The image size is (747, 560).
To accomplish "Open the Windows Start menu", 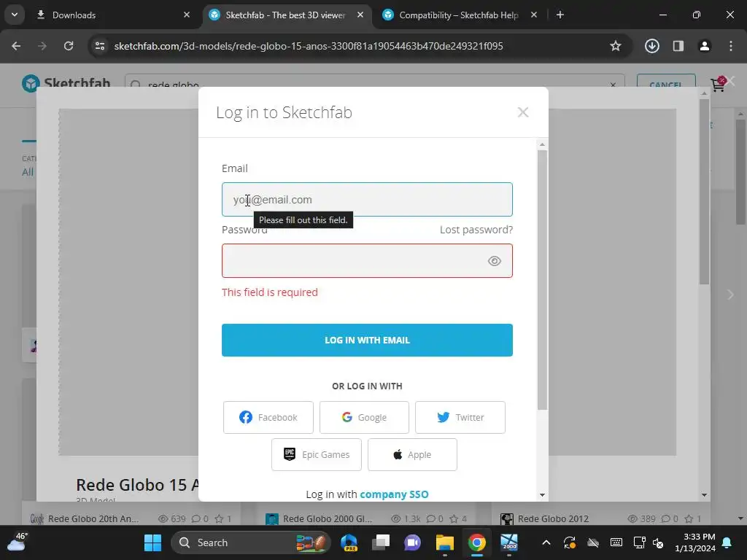I will point(153,542).
